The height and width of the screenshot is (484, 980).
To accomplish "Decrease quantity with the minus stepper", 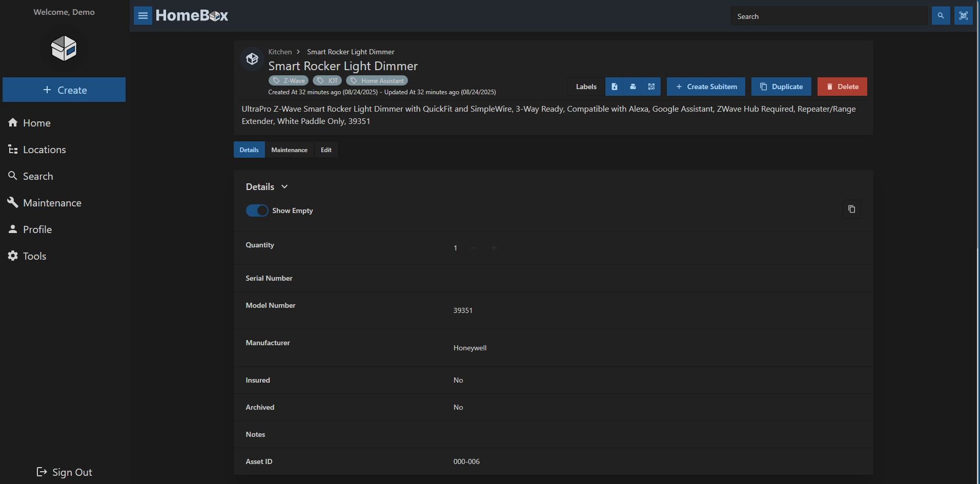I will (x=473, y=248).
